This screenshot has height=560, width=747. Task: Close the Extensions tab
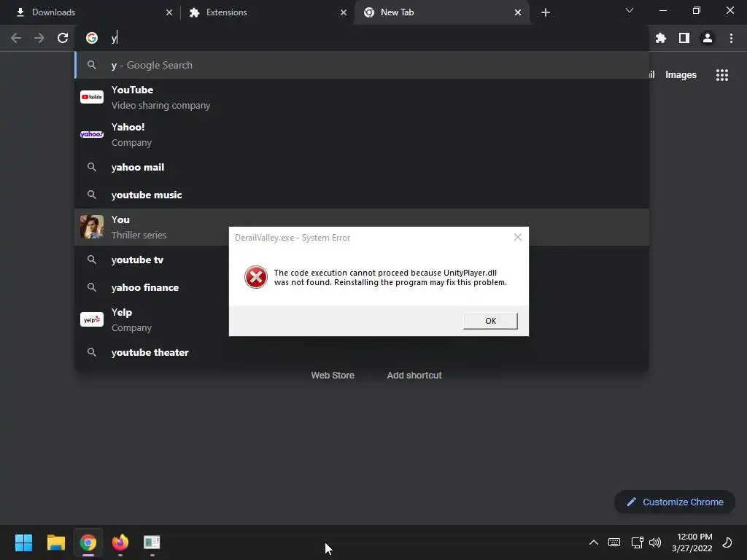344,12
